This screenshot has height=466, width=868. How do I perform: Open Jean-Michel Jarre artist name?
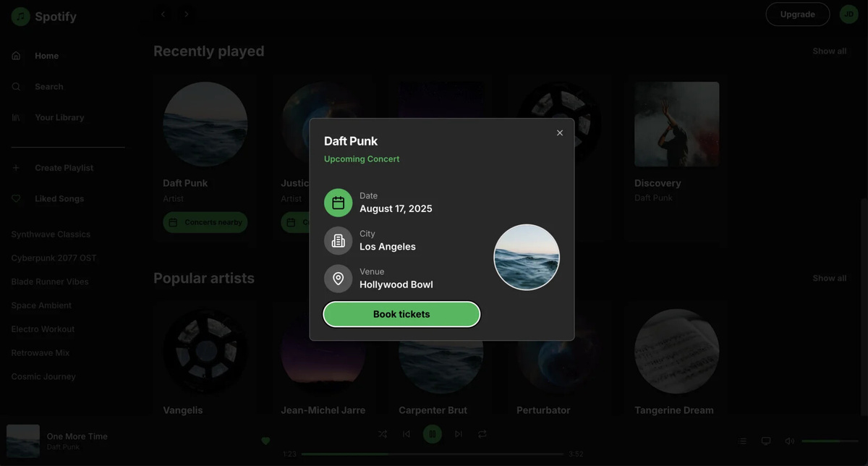[323, 410]
